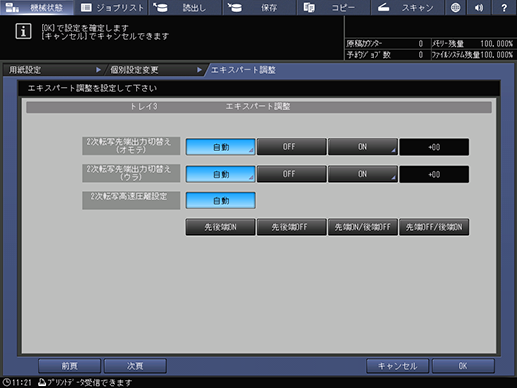Choose the 先後端OFF option
Viewport: 517px width, 388px height.
pos(292,227)
